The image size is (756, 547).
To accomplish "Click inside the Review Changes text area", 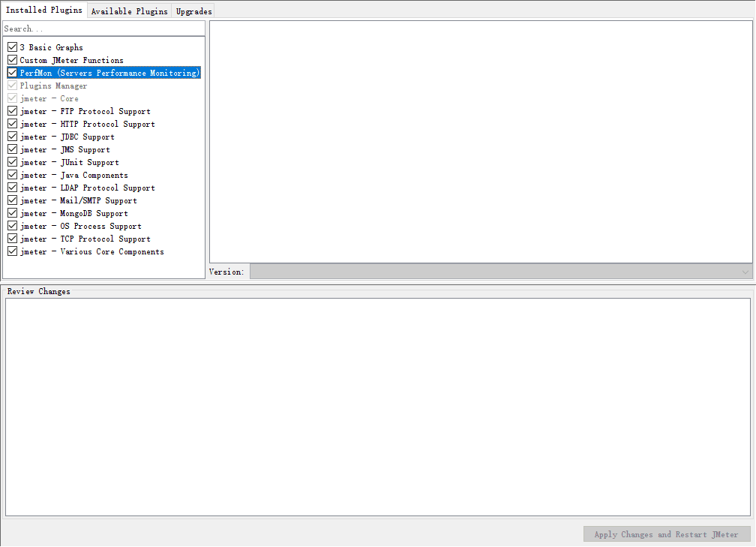I will 378,407.
